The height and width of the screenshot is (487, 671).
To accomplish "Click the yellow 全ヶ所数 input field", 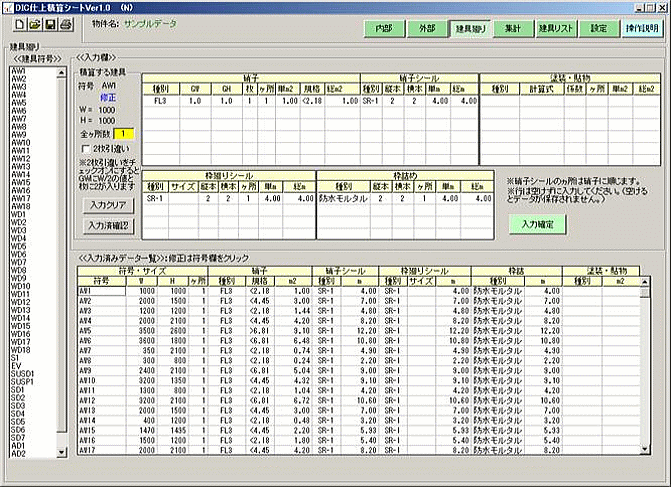I will 122,133.
